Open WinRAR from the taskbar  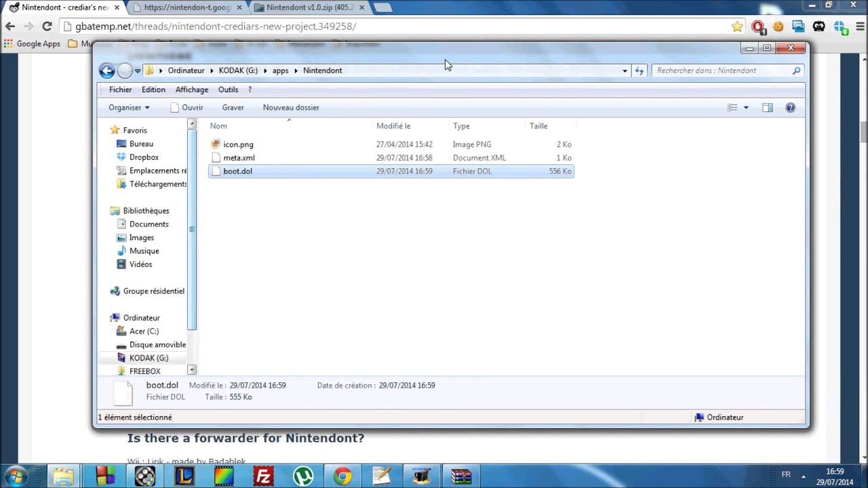click(461, 476)
